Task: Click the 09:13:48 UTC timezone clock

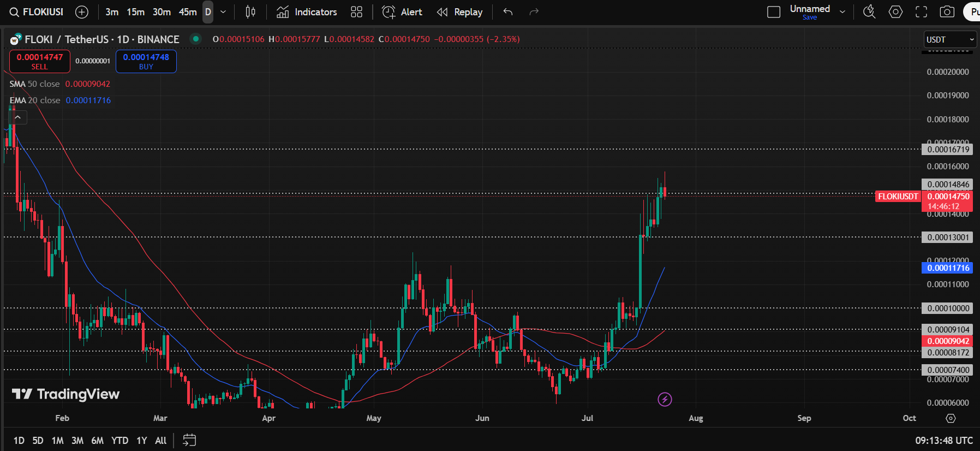Action: pyautogui.click(x=944, y=441)
